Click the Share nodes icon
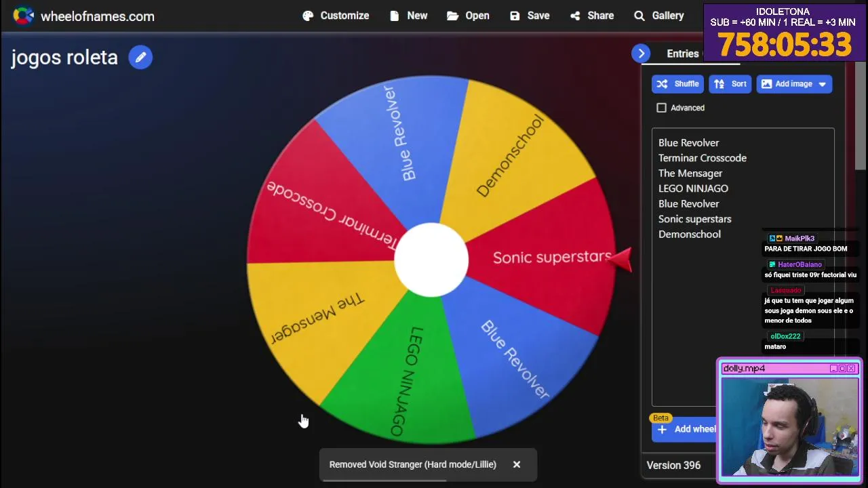Image resolution: width=868 pixels, height=488 pixels. 575,16
